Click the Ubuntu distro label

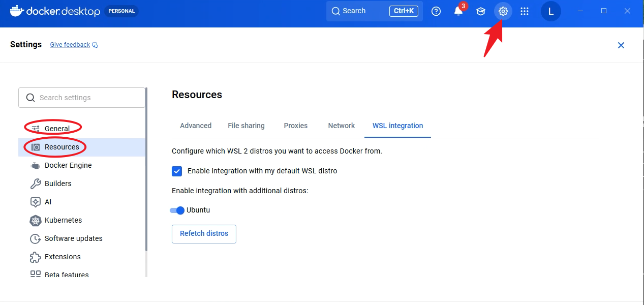[x=198, y=210]
